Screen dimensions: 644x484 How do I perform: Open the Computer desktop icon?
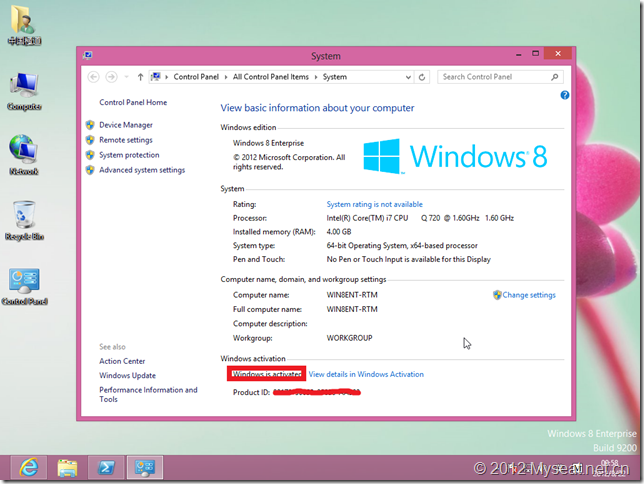pos(24,91)
